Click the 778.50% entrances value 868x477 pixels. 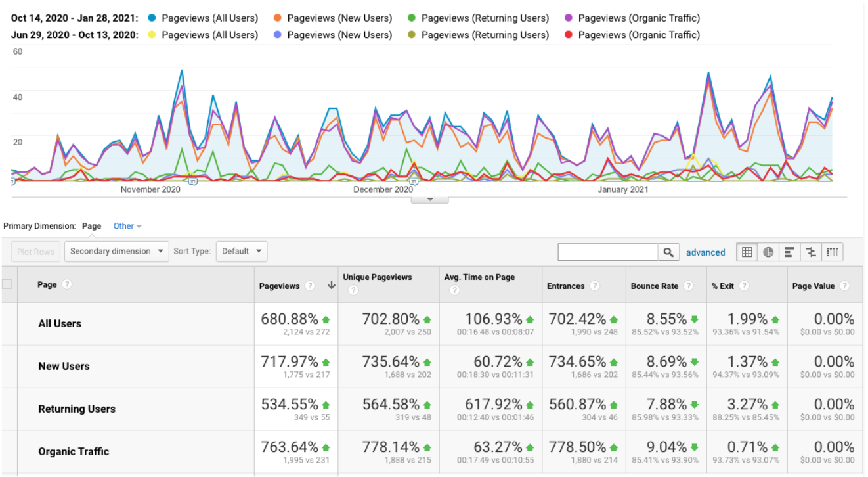[x=578, y=447]
